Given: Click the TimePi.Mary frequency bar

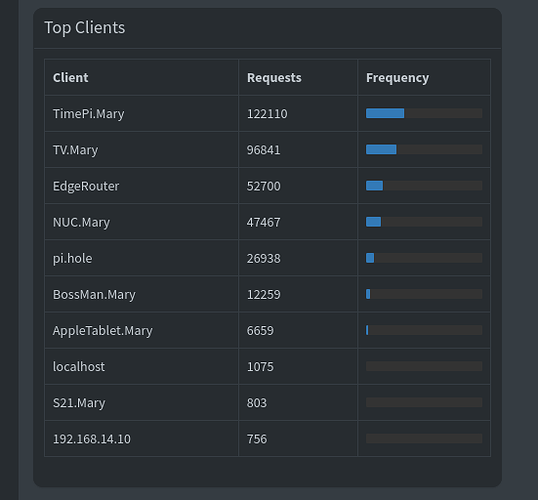Looking at the screenshot, I should [x=424, y=113].
